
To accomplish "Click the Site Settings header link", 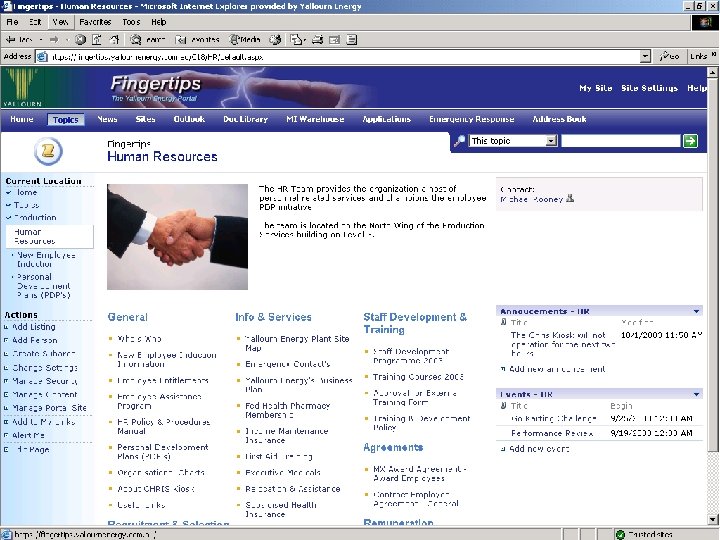I will [649, 88].
